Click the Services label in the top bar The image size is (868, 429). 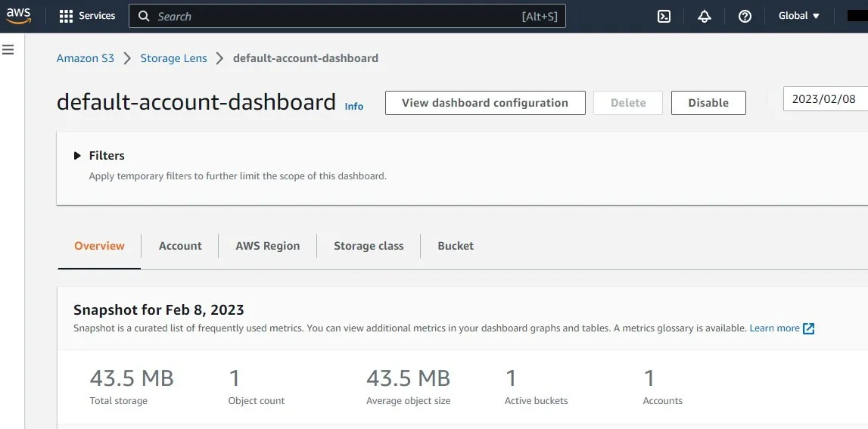pyautogui.click(x=97, y=16)
